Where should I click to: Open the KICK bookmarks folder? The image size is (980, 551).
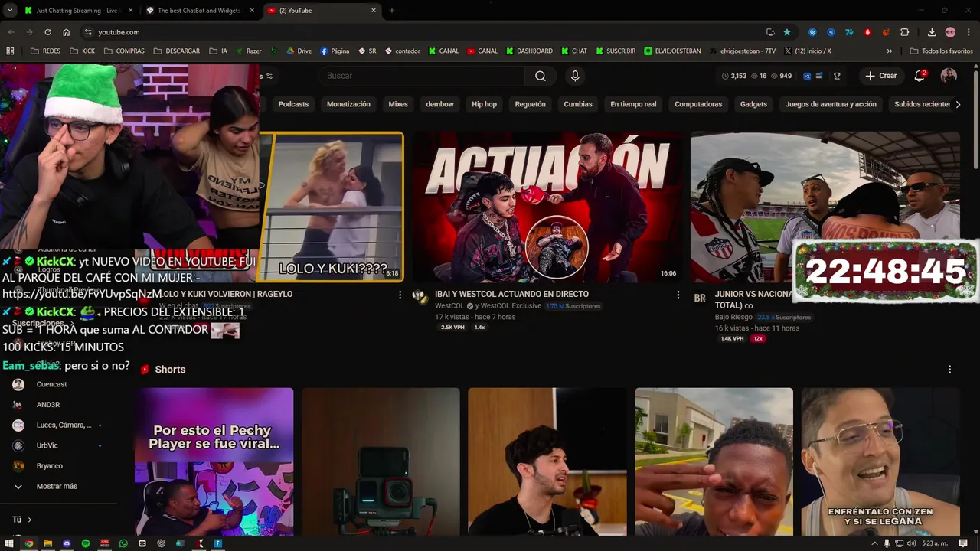pos(82,51)
